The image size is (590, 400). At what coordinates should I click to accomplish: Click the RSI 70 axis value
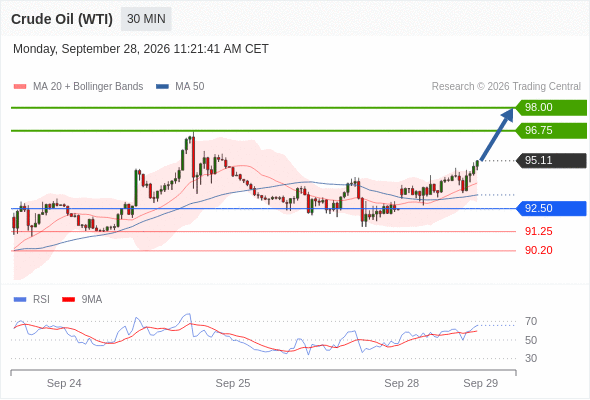tap(531, 322)
